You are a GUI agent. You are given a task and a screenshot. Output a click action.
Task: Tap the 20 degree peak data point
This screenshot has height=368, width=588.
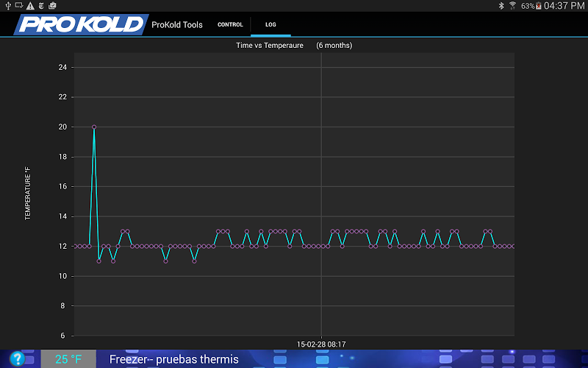[x=94, y=127]
